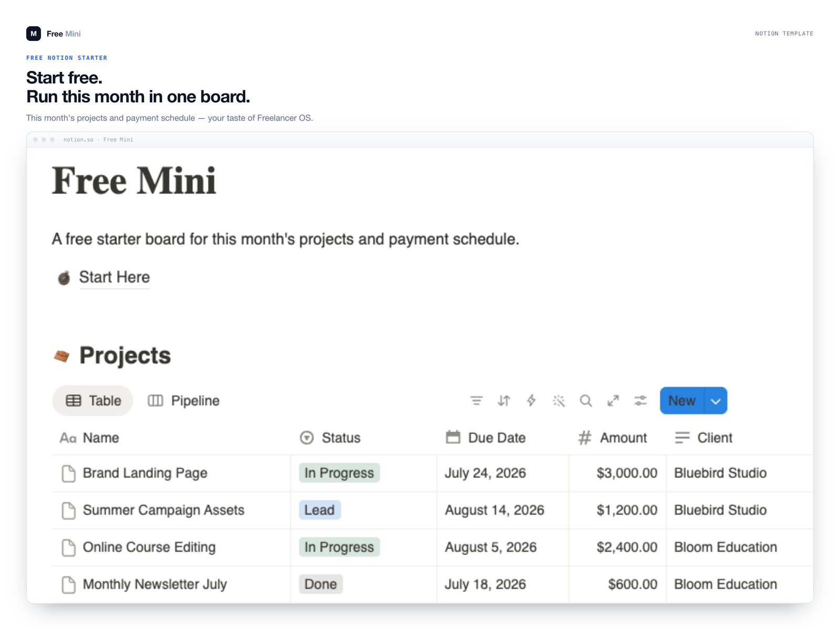Screen dimensions: 840x630
Task: Click the July 24, 2026 due date
Action: (x=485, y=473)
